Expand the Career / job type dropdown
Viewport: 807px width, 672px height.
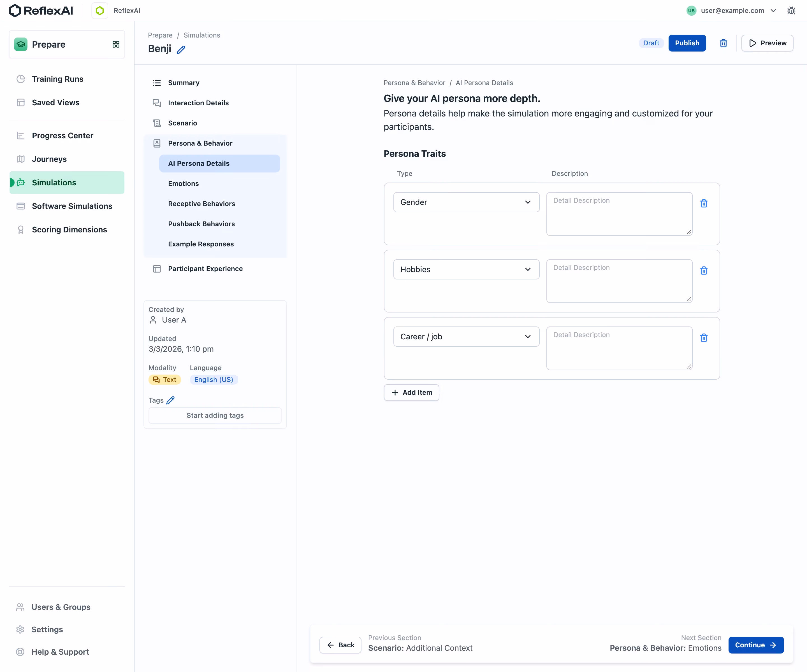point(466,337)
